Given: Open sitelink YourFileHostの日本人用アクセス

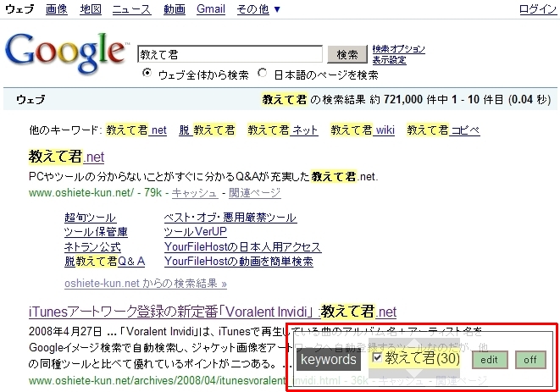Looking at the screenshot, I should (x=242, y=246).
